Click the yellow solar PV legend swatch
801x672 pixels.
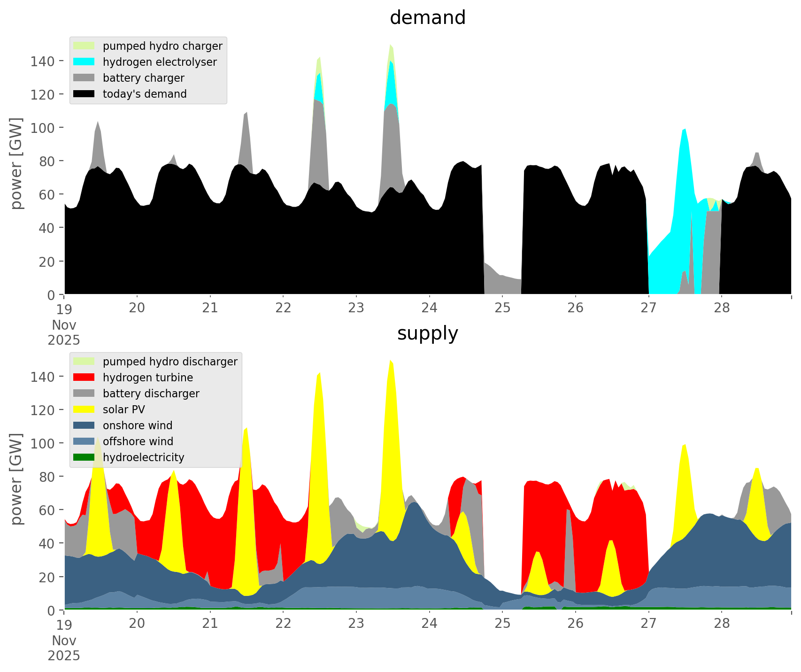[x=84, y=409]
